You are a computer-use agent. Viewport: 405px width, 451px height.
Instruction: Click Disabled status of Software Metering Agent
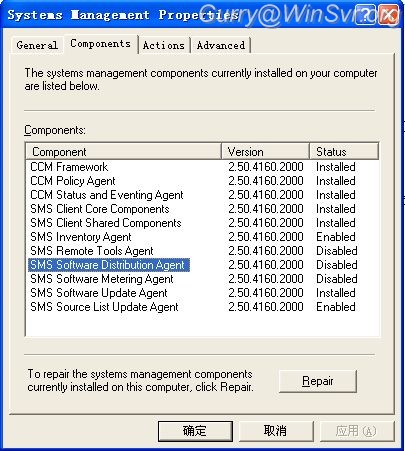(337, 279)
